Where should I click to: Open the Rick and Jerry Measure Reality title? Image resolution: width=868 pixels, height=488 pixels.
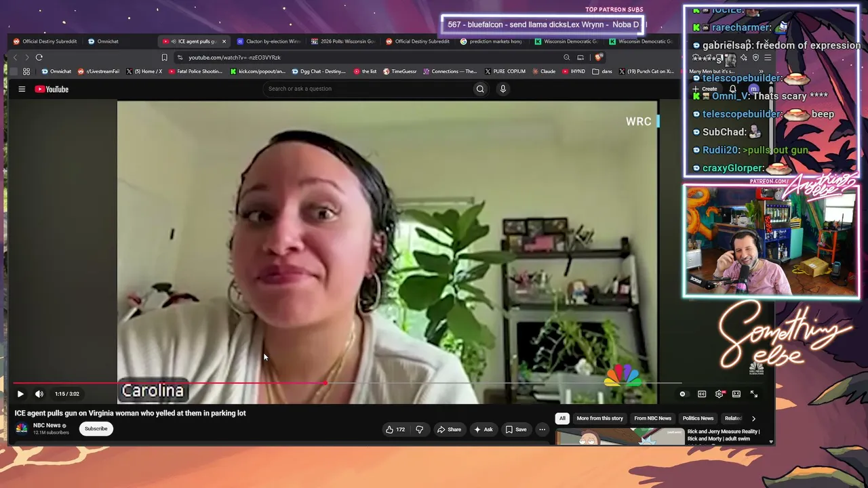point(723,434)
